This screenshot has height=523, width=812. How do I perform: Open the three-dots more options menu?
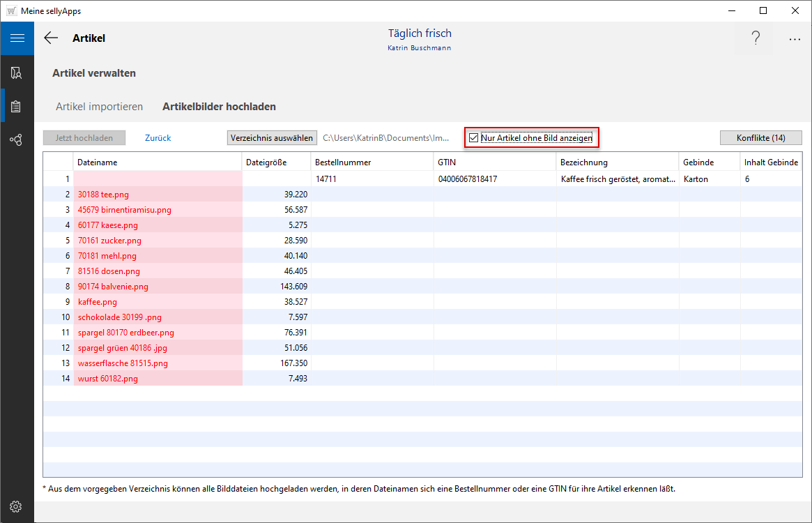[x=795, y=40]
